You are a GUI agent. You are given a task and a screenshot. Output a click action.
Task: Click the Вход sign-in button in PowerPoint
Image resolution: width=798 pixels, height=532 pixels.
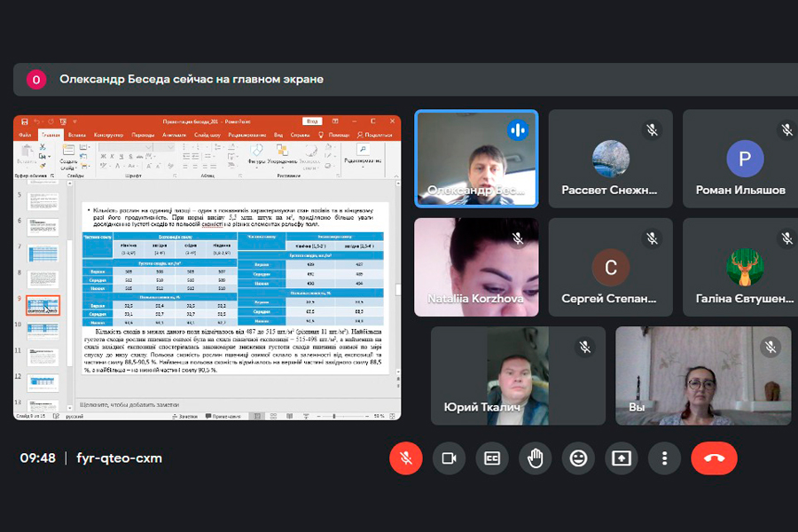coord(312,121)
